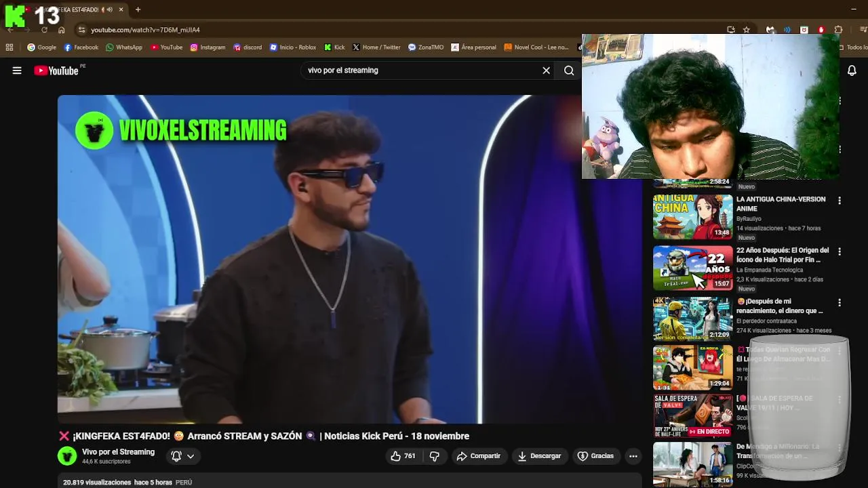Viewport: 868px width, 488px height.
Task: Open the media control music-note icon
Action: coord(863,30)
